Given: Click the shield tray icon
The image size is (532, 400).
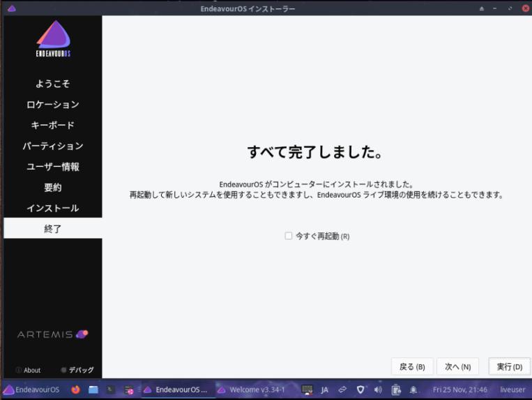Looking at the screenshot, I should (x=360, y=390).
